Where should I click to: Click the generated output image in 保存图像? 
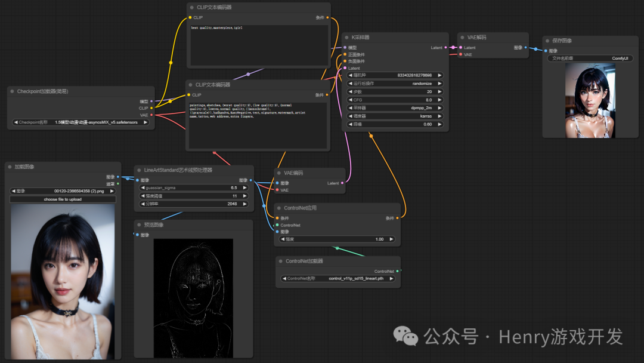click(590, 100)
